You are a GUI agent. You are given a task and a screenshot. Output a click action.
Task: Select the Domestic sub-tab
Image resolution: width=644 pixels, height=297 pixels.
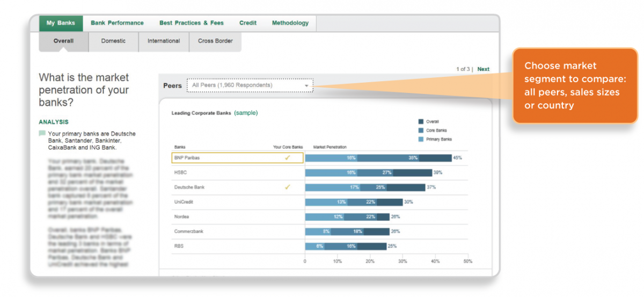point(113,41)
